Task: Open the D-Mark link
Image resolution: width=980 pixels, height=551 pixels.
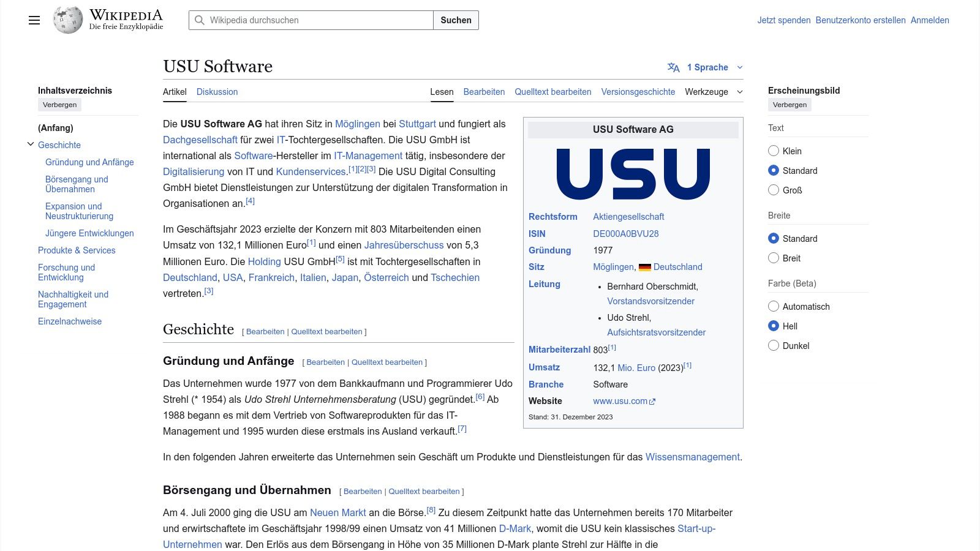Action: pyautogui.click(x=515, y=528)
